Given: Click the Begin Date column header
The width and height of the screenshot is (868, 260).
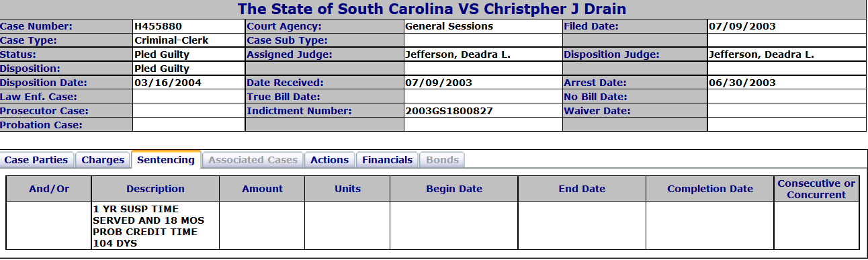Looking at the screenshot, I should pyautogui.click(x=454, y=189).
